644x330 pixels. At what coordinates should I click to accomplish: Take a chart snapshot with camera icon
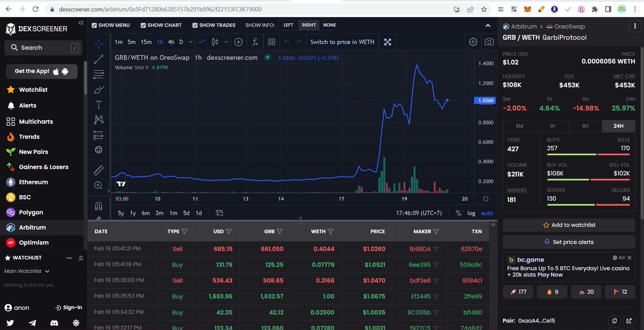(489, 42)
